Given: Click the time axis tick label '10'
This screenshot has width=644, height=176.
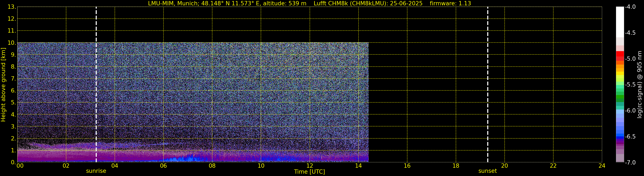Looking at the screenshot, I should (261, 166).
